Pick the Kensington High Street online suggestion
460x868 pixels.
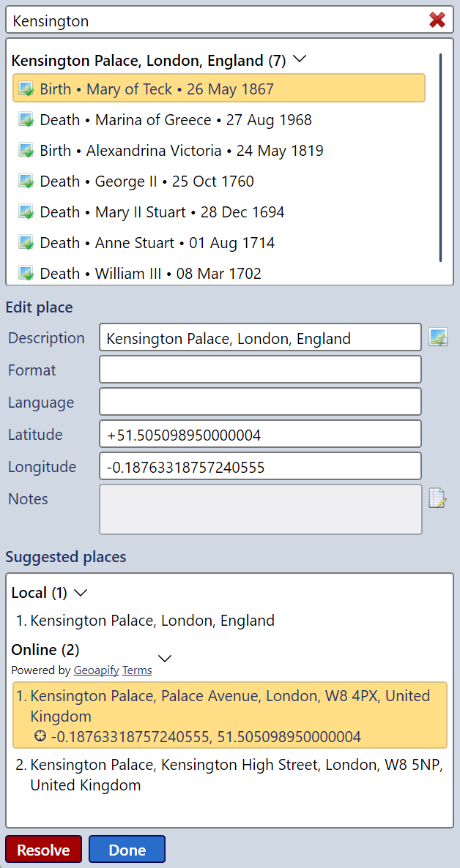point(236,775)
